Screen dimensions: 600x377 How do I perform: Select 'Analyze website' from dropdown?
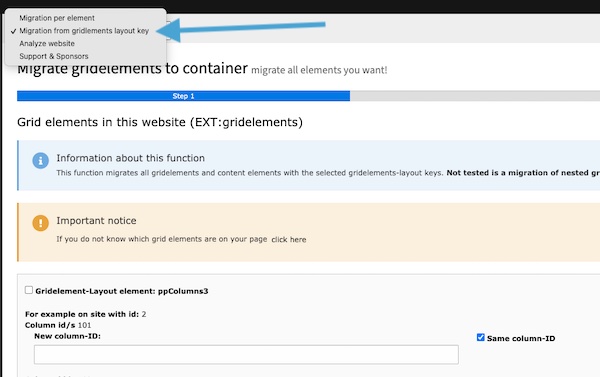pyautogui.click(x=47, y=43)
